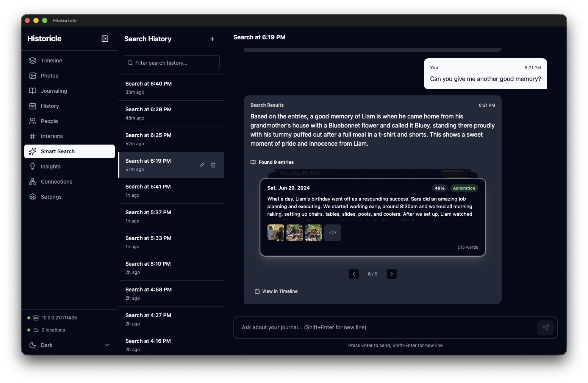Open the +27 more photos thumbnail

332,233
